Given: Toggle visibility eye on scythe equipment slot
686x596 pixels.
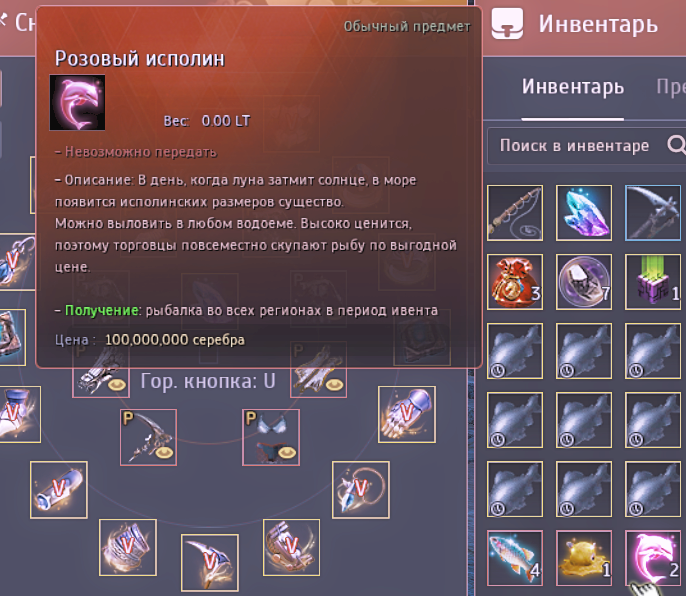Looking at the screenshot, I should [164, 452].
